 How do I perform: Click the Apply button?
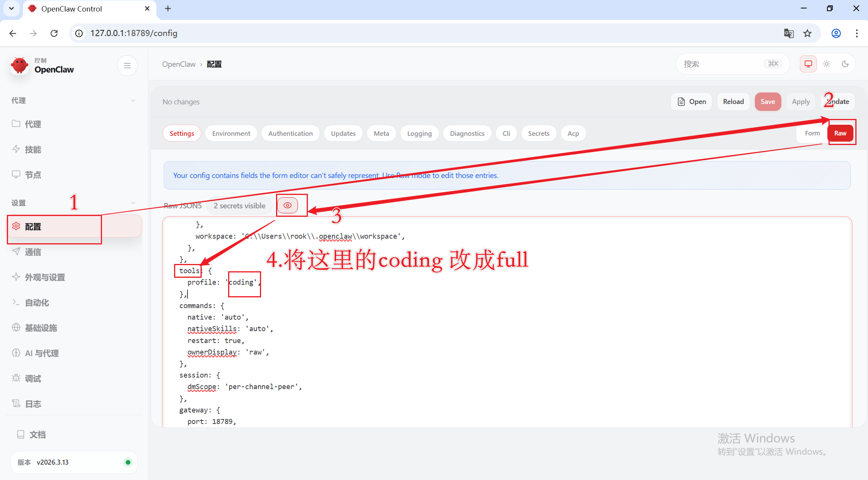pos(801,102)
